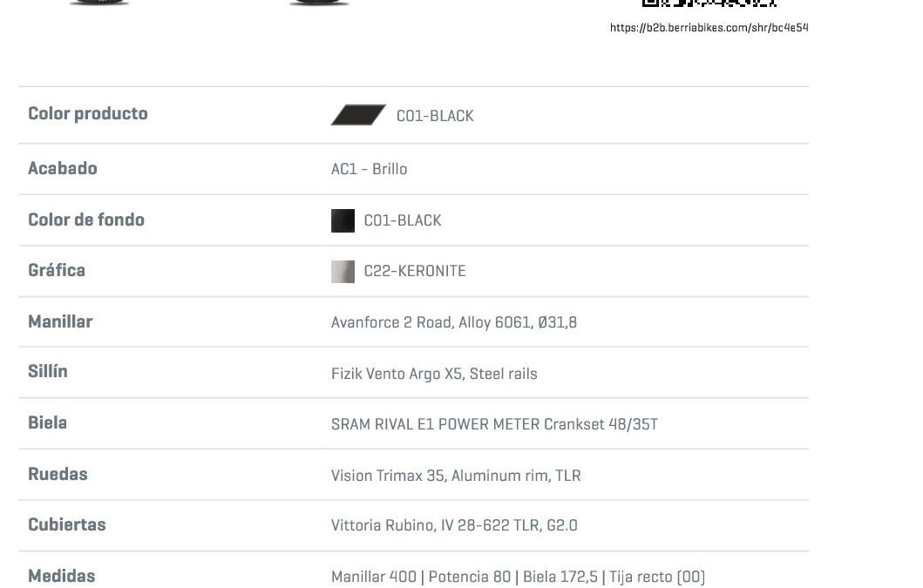Click the Vision Trimax 35 wheels text
Viewport: 923px width, 588px height.
pyautogui.click(x=456, y=476)
